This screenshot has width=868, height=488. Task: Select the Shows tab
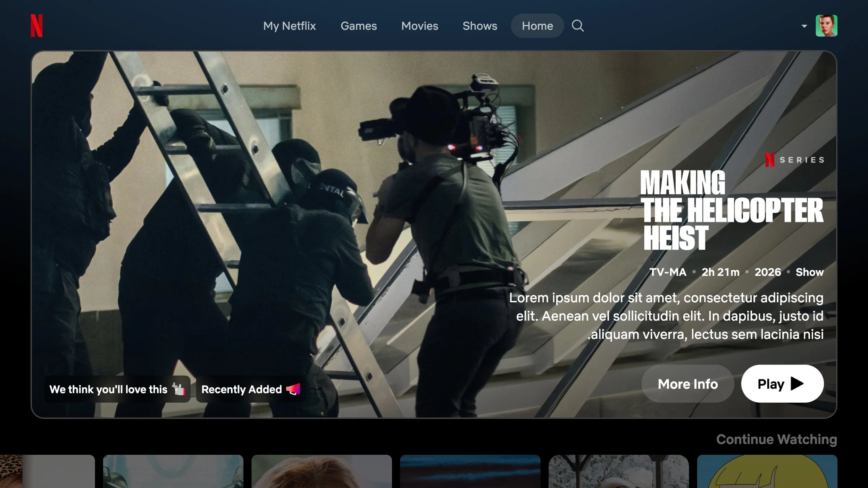coord(480,26)
